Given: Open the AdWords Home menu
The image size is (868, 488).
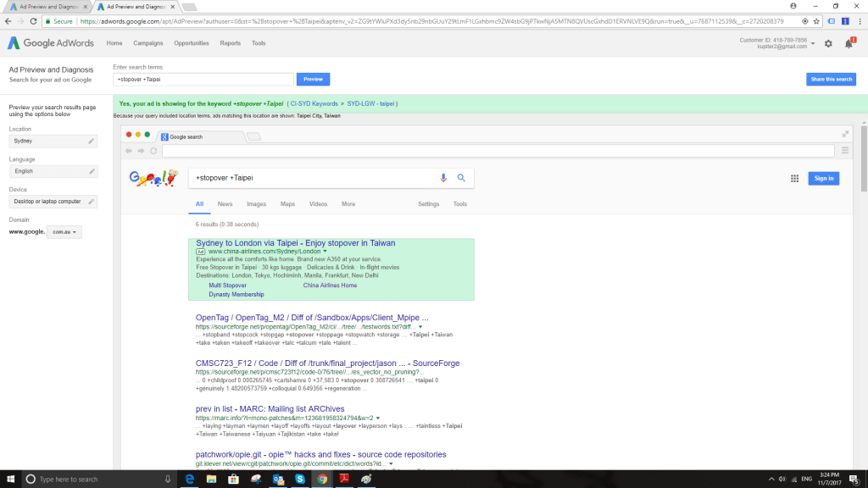Looking at the screenshot, I should pos(114,43).
